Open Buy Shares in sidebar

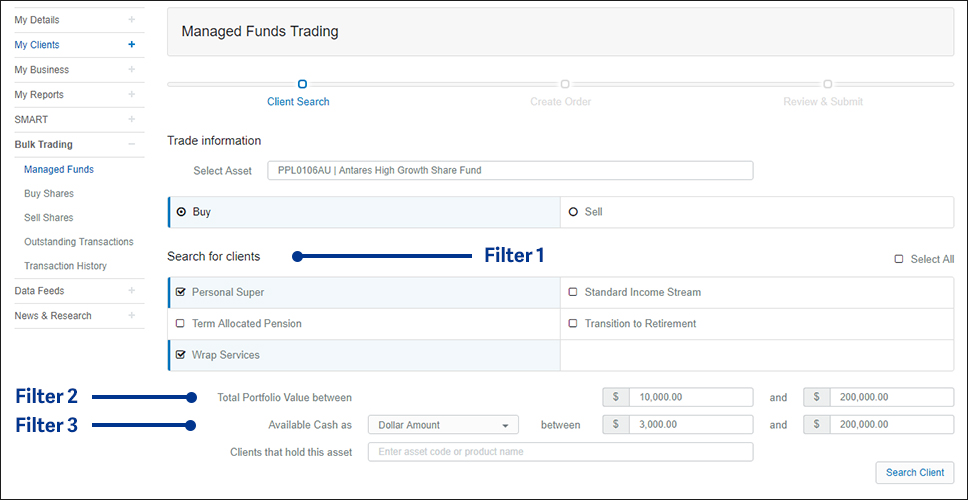pyautogui.click(x=49, y=194)
